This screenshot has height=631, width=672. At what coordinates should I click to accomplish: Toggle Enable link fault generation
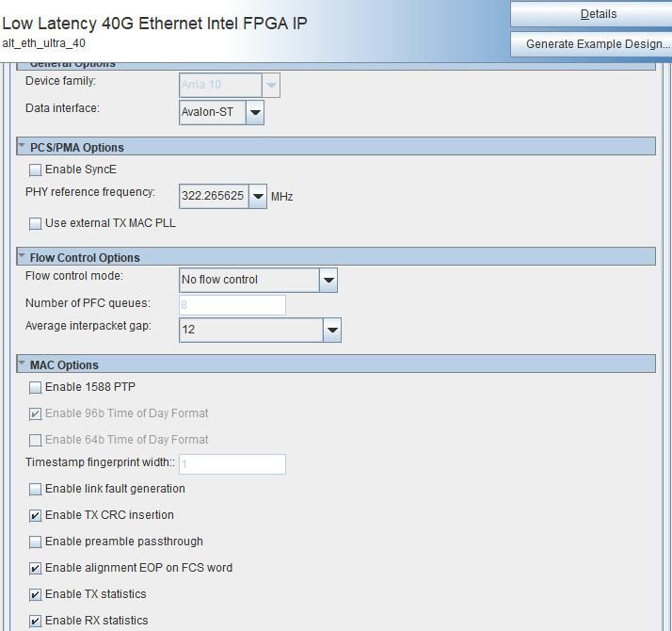35,489
